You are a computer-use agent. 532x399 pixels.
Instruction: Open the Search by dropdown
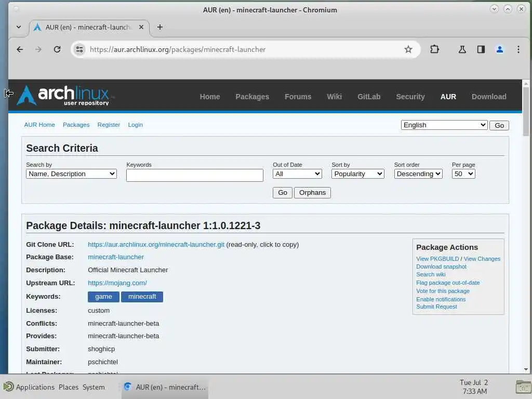71,174
